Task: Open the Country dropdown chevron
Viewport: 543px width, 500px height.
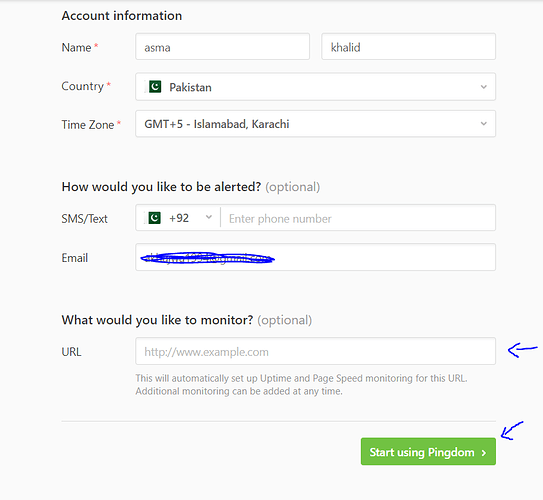Action: point(483,87)
